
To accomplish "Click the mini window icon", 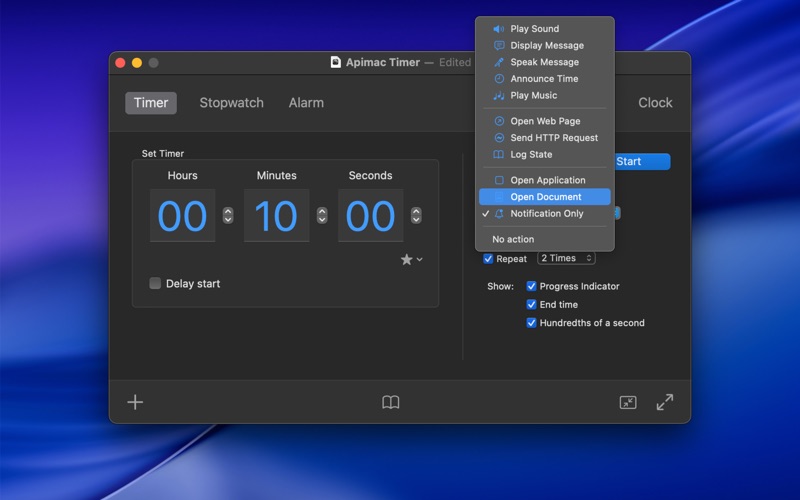I will coord(628,402).
